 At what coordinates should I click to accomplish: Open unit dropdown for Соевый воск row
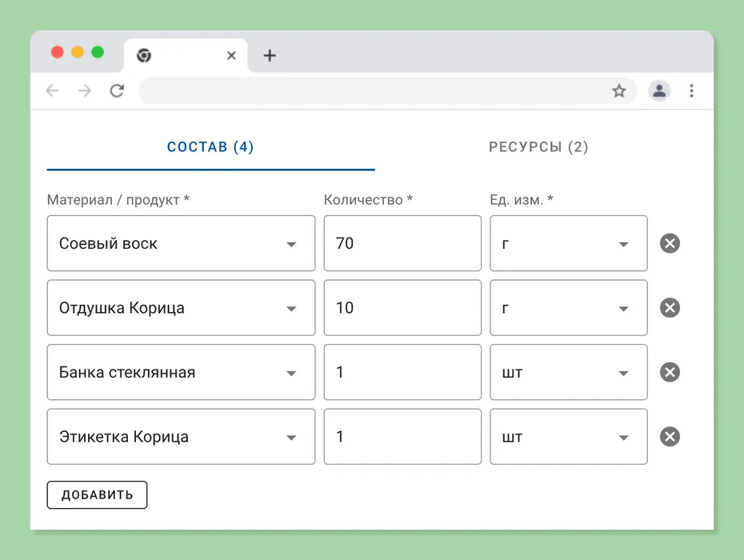(569, 243)
